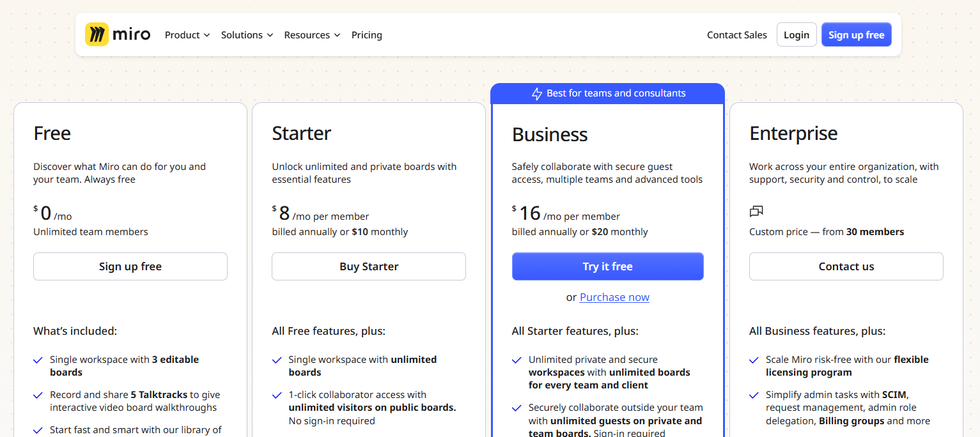Viewport: 980px width, 437px height.
Task: Follow the Purchase now link
Action: 614,297
